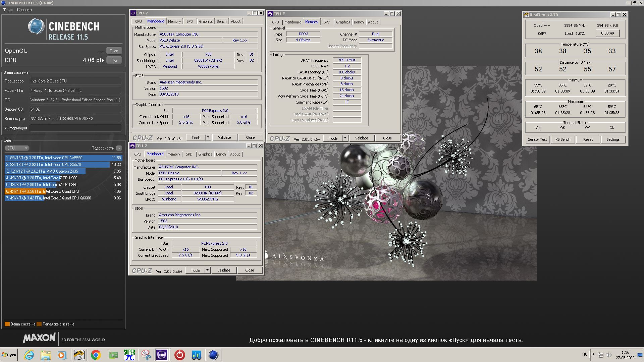Screen dimensions: 644x362
Task: Open Google Chrome from the taskbar
Action: point(96,355)
